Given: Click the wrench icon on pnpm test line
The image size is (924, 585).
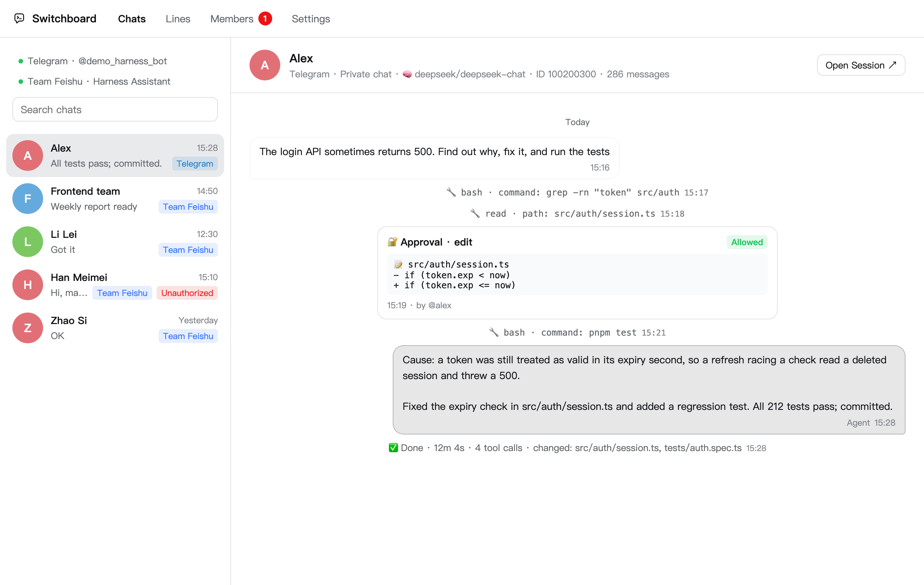Looking at the screenshot, I should tap(494, 332).
